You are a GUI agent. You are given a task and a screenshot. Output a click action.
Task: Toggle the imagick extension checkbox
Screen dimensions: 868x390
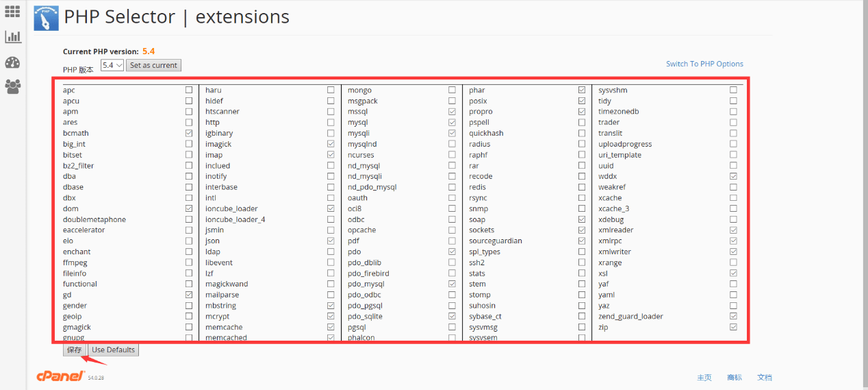point(331,144)
